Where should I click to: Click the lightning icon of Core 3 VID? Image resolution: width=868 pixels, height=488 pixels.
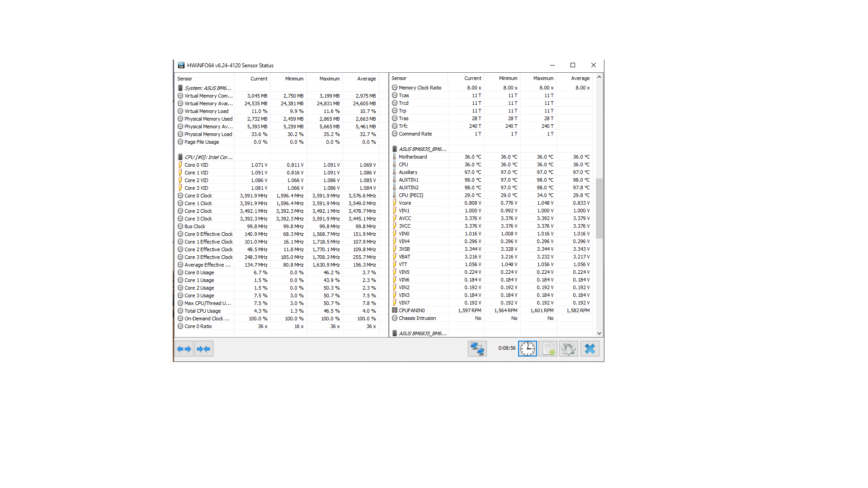click(180, 188)
